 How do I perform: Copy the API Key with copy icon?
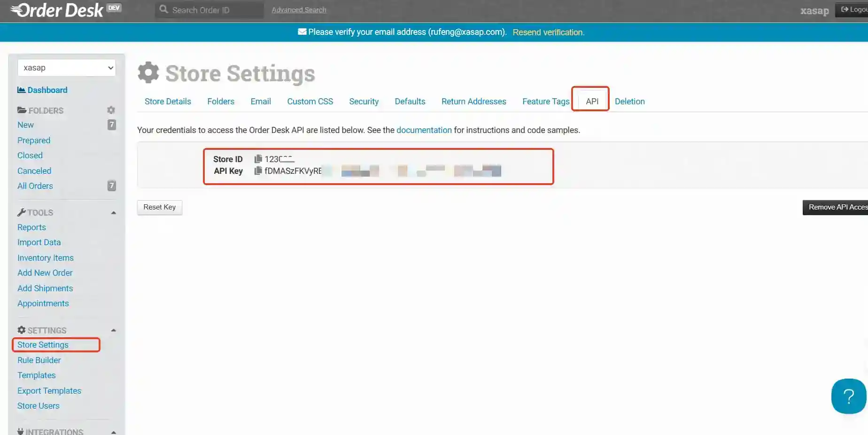[258, 171]
